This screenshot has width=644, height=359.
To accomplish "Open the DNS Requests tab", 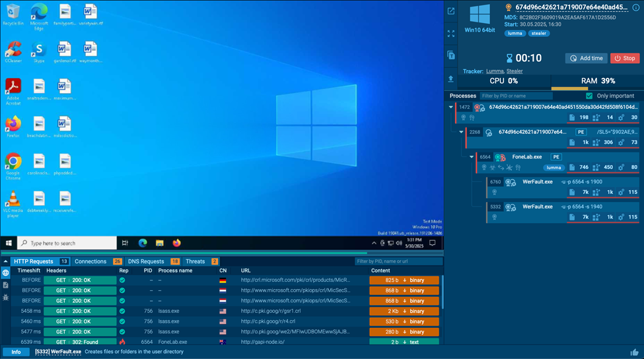I will click(153, 261).
